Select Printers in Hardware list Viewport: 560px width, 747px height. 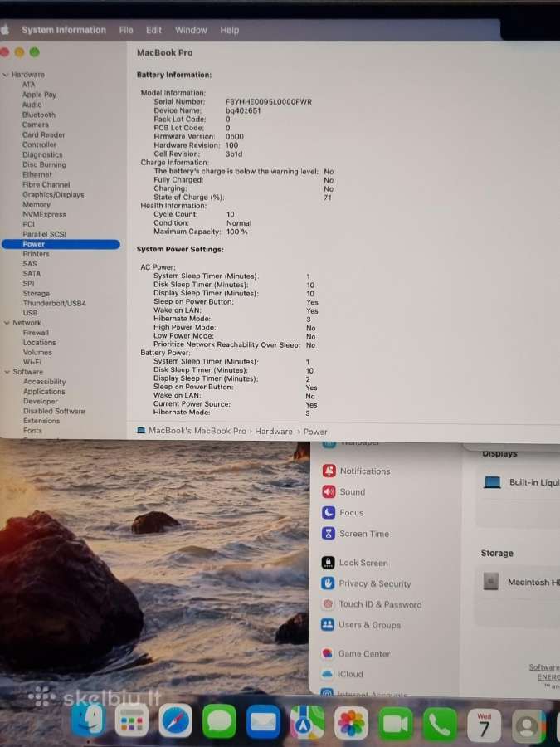(x=37, y=254)
